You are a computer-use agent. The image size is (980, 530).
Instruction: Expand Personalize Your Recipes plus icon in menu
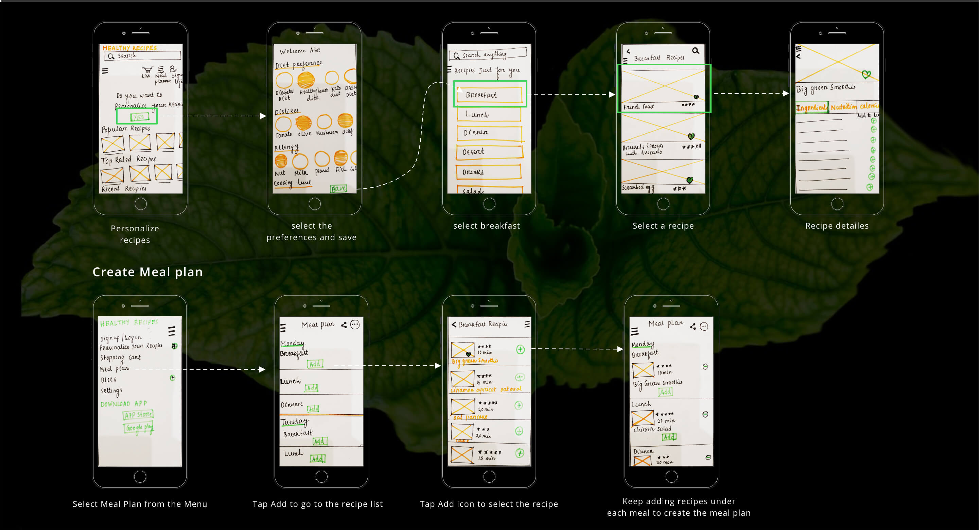174,346
